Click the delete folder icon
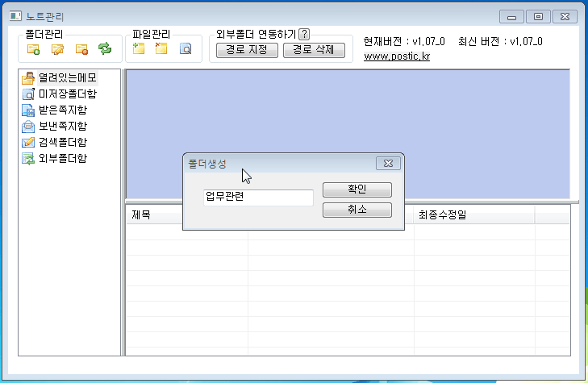This screenshot has width=588, height=383. pyautogui.click(x=81, y=49)
